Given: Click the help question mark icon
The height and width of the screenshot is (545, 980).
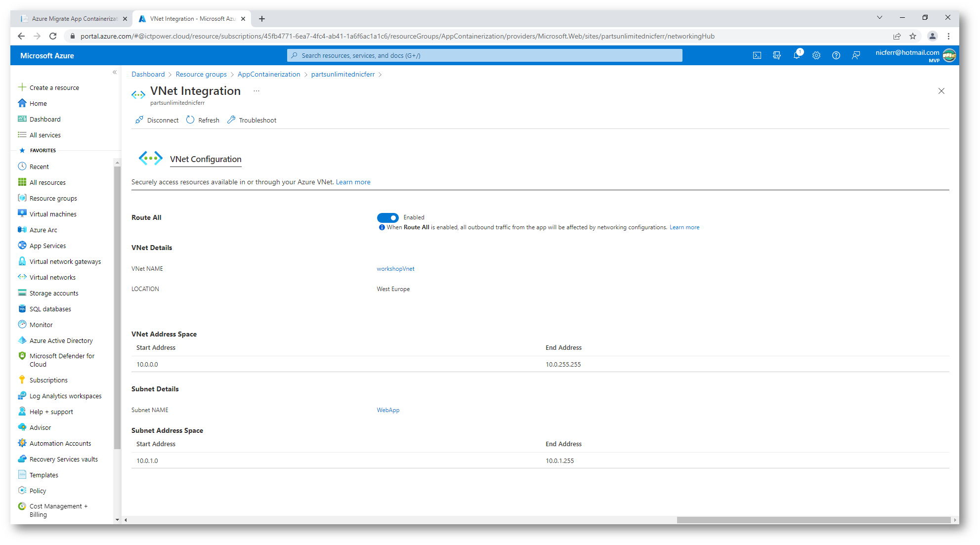Looking at the screenshot, I should [836, 56].
